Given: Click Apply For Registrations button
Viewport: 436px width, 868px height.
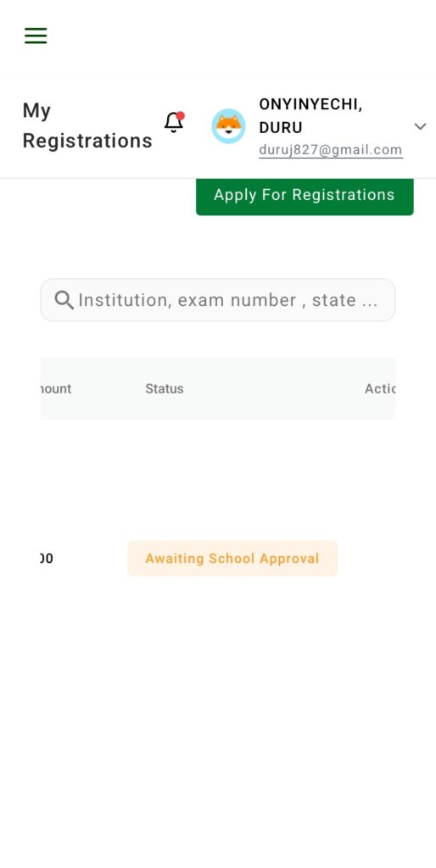Looking at the screenshot, I should 305,196.
